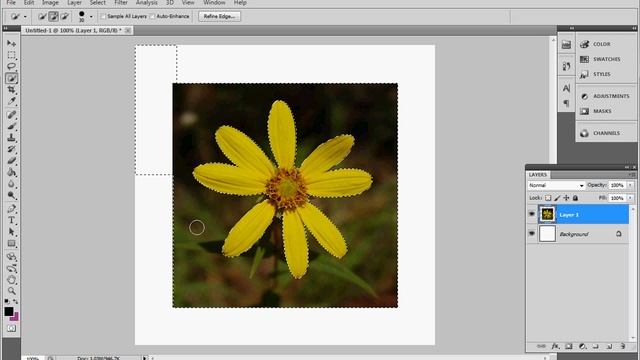Choose Add to Selection mode
This screenshot has height=360, width=640.
coord(53,16)
